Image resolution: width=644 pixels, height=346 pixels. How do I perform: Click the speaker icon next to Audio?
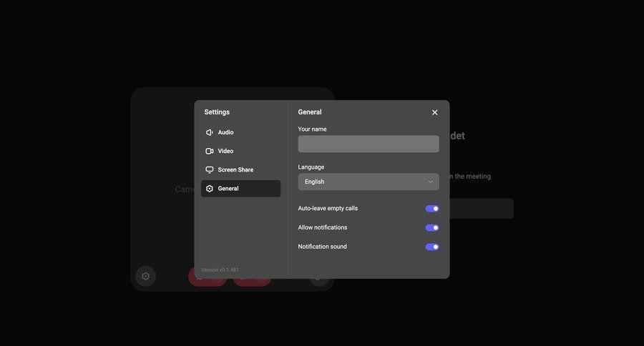(x=210, y=132)
